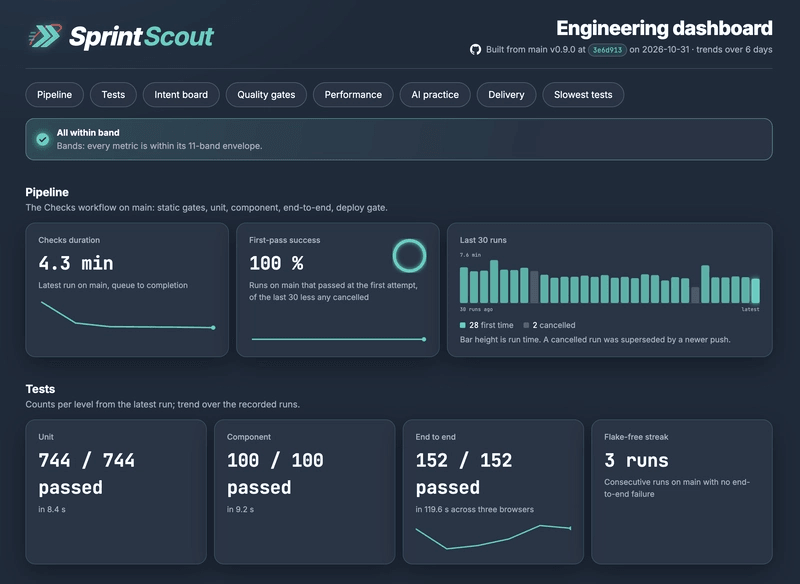Click the "Last 30 runs" card title
The height and width of the screenshot is (584, 800).
(483, 240)
